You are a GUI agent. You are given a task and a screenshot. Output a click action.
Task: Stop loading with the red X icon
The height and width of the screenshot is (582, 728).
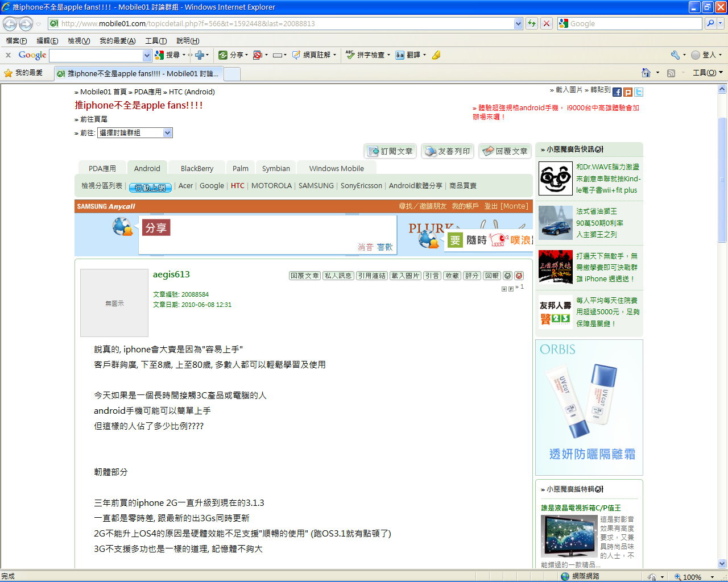coord(547,23)
